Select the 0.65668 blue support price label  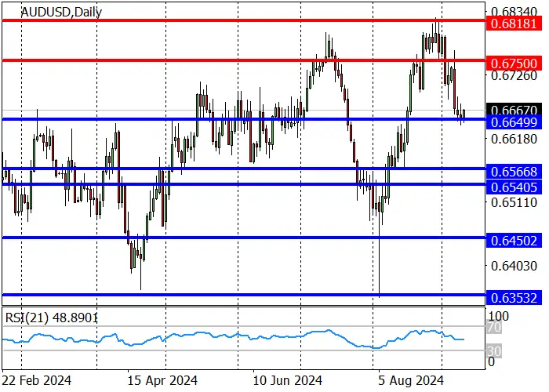click(x=514, y=172)
